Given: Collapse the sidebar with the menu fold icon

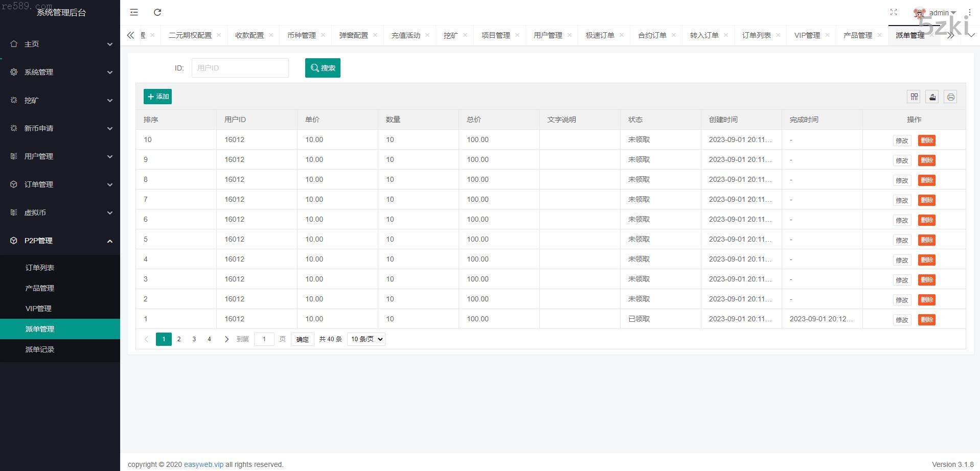Looking at the screenshot, I should tap(134, 12).
